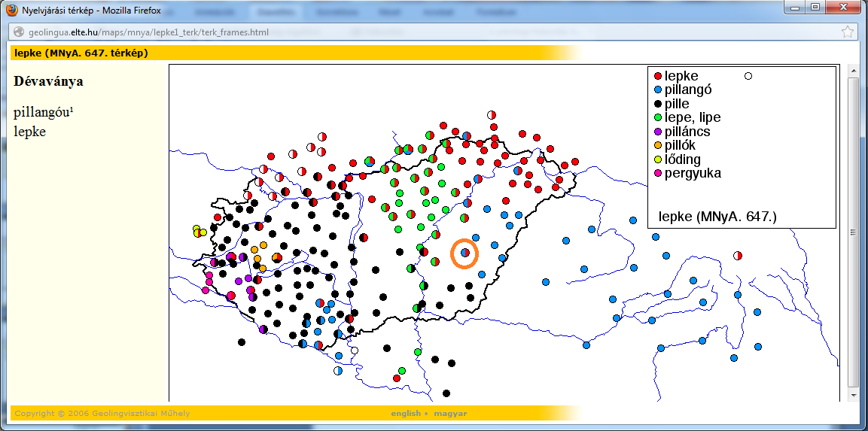
Task: Choose the yellow lőding legend dot
Action: coord(657,159)
